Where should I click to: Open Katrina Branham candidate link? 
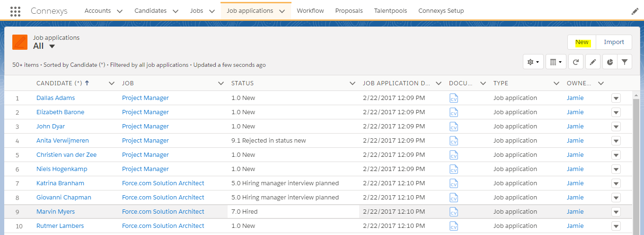[x=60, y=183]
